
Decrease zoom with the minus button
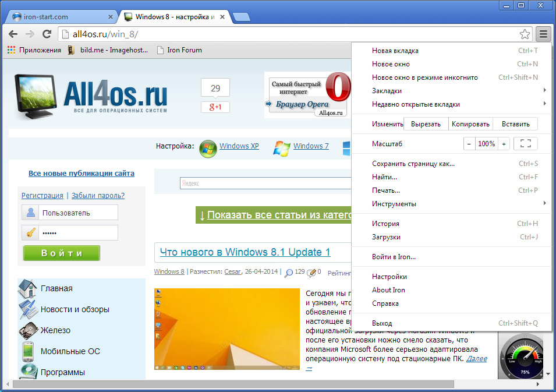469,144
